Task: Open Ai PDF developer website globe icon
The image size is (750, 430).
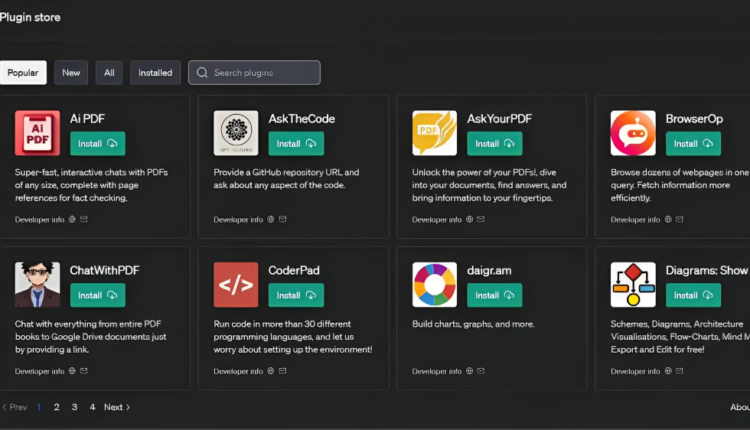Action: [72, 219]
